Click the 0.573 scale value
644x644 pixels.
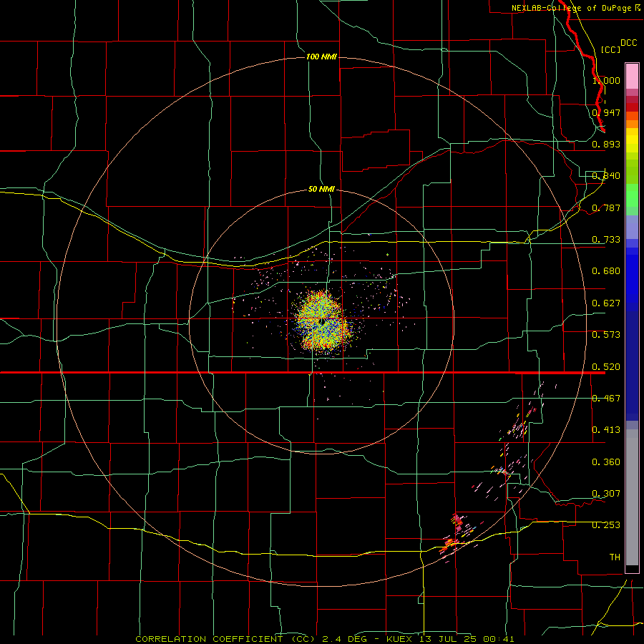tap(606, 335)
